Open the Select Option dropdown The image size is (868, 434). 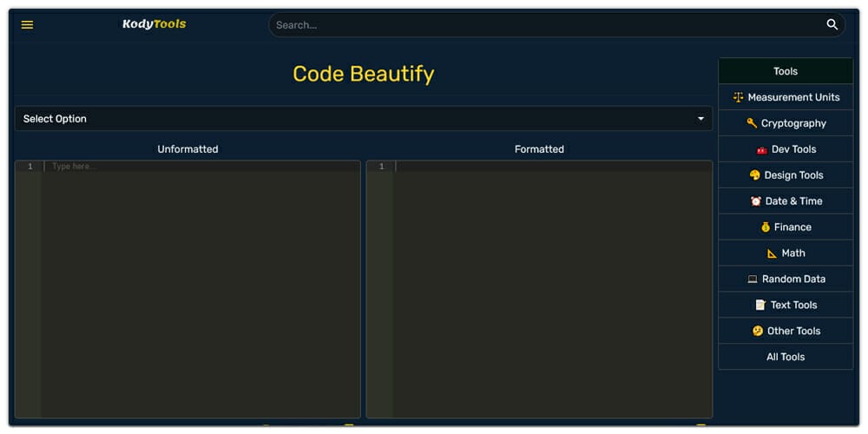tap(364, 118)
